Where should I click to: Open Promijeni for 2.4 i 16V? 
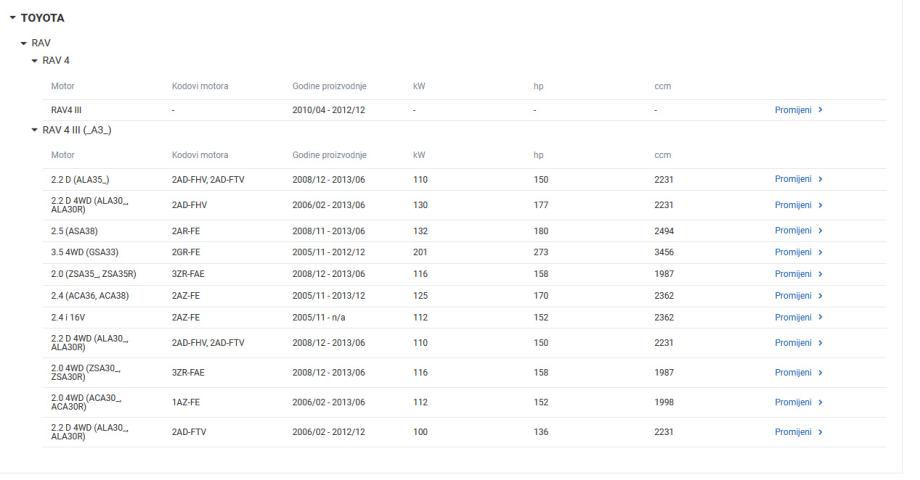[x=798, y=317]
